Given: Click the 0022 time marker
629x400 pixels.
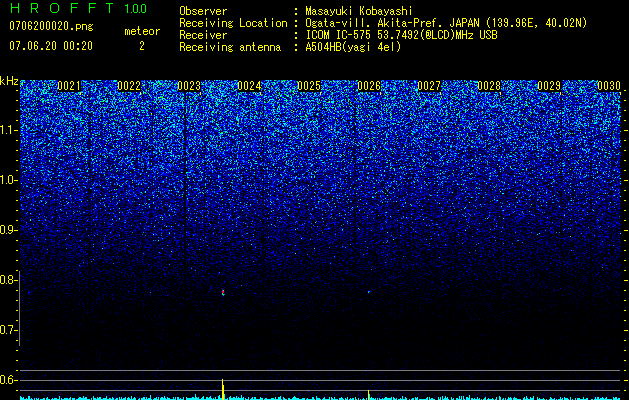Looking at the screenshot, I should tap(129, 86).
